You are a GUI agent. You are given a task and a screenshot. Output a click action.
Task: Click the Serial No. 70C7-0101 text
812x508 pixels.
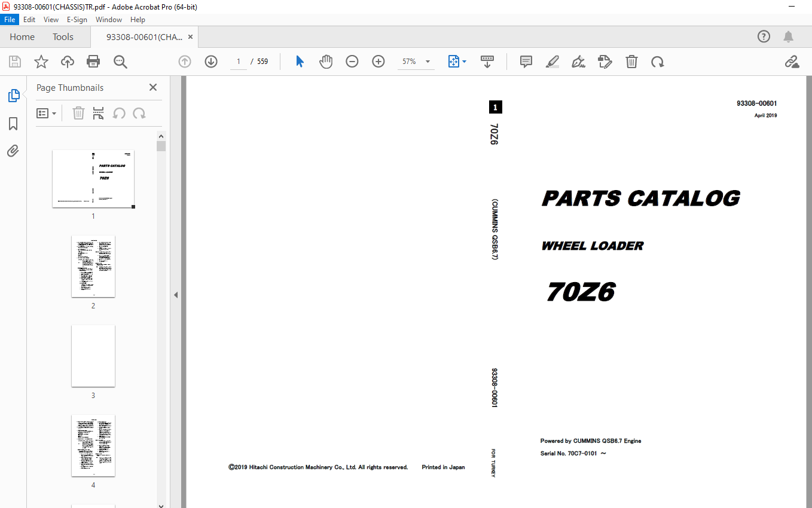(x=573, y=453)
